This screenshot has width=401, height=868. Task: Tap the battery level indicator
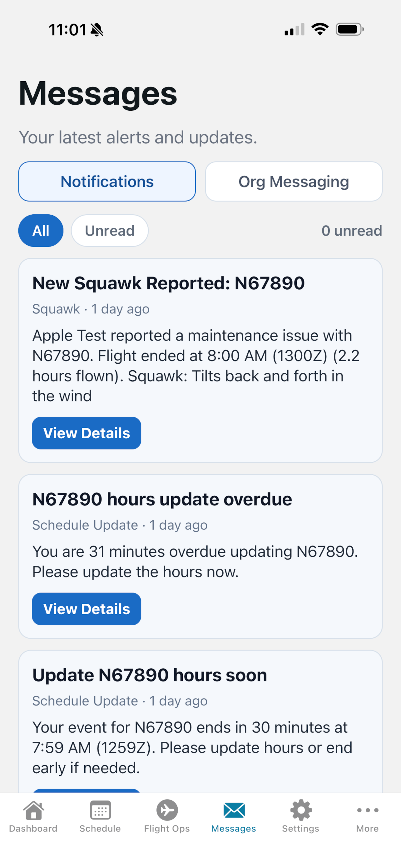349,29
